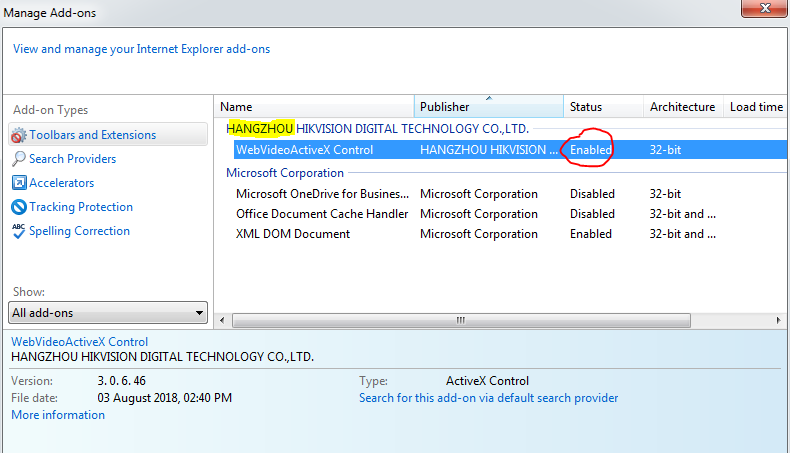
Task: Click the Architecture column header
Action: click(682, 107)
